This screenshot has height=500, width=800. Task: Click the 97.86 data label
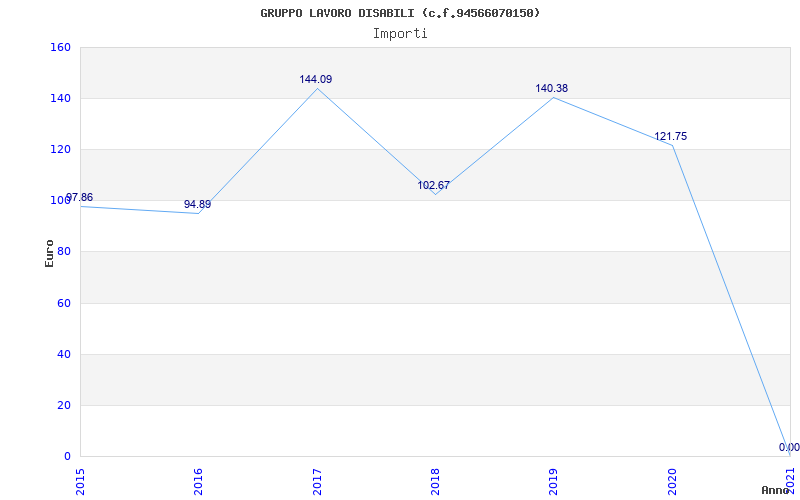click(79, 197)
